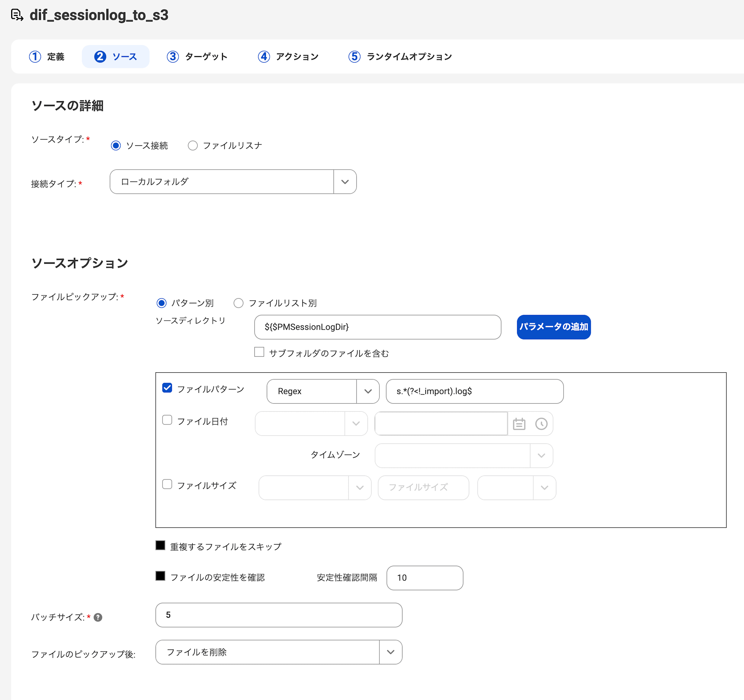Click step 1 circle icon for 定義
This screenshot has height=700, width=744.
click(x=35, y=57)
